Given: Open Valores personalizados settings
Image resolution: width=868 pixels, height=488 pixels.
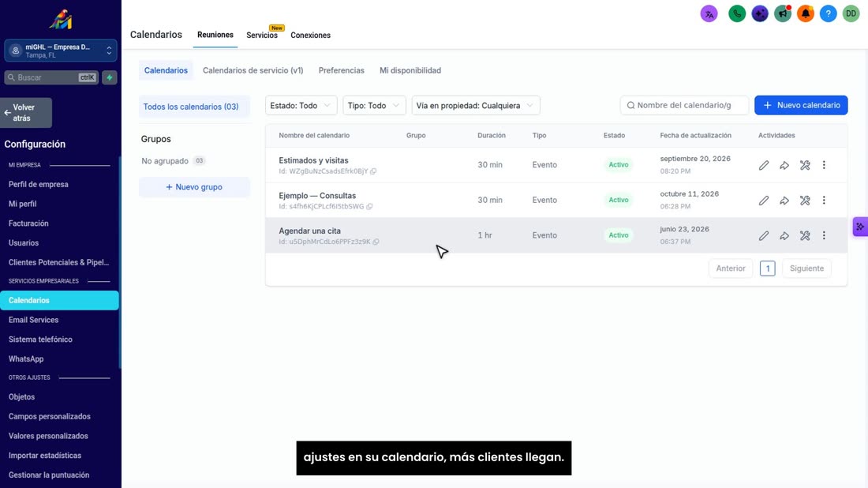Looking at the screenshot, I should coord(48,436).
